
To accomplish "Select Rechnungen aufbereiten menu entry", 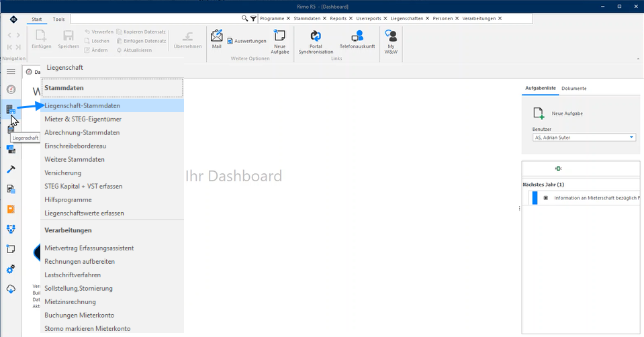I will pos(112,261).
